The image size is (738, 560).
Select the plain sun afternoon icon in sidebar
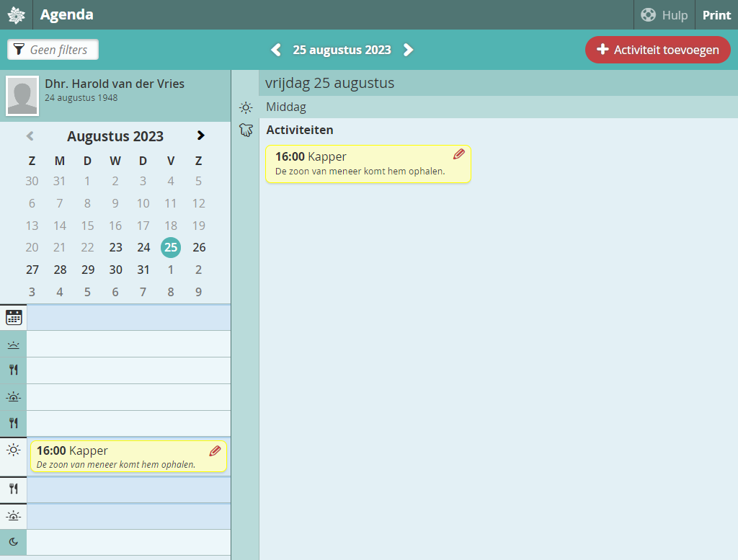click(14, 450)
